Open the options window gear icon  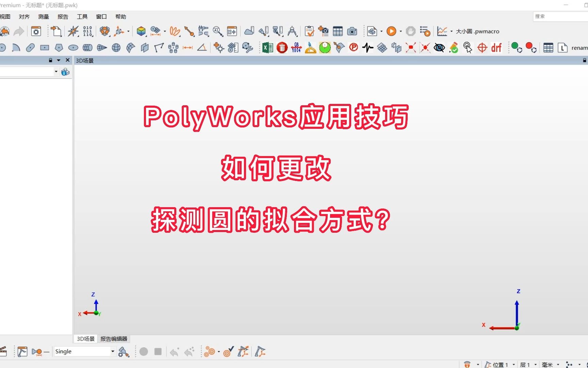[x=36, y=31]
